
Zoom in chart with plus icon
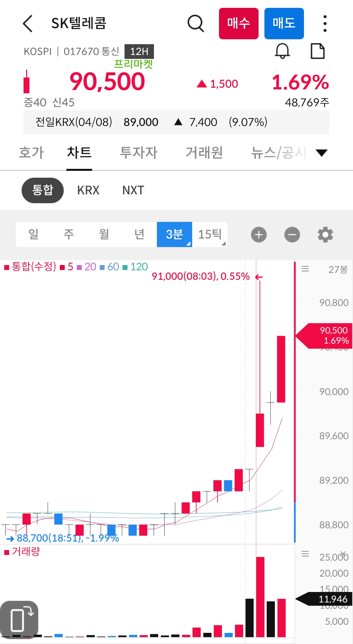point(259,235)
